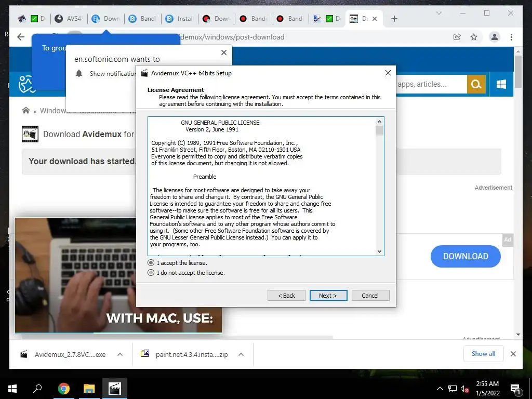Image resolution: width=532 pixels, height=399 pixels.
Task: Click Show all downloads
Action: click(x=484, y=353)
